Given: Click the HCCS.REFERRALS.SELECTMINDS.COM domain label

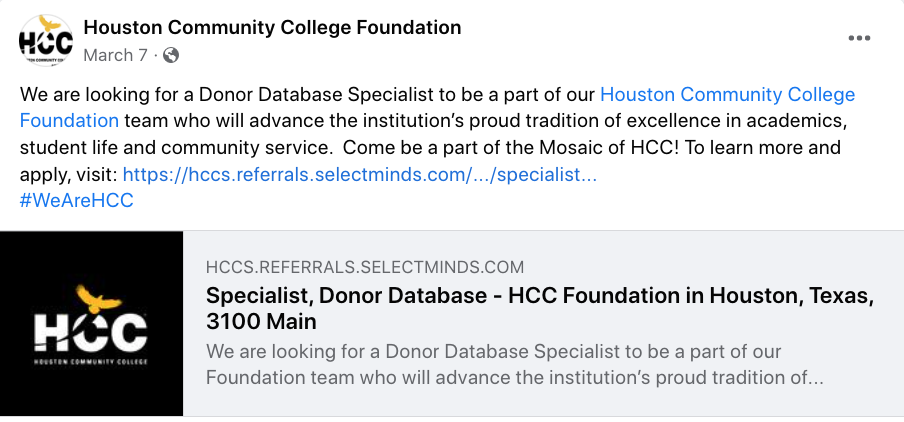Looking at the screenshot, I should pos(365,267).
